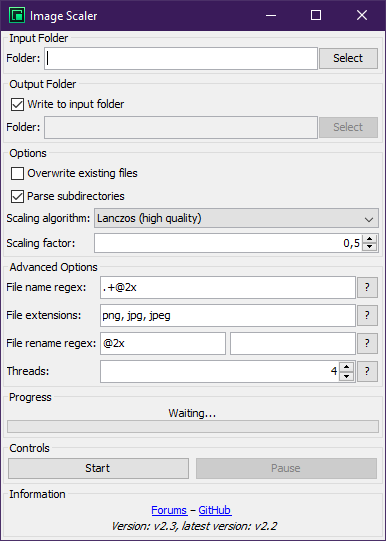This screenshot has width=386, height=541.
Task: Click the File rename regex pattern field
Action: [x=163, y=343]
